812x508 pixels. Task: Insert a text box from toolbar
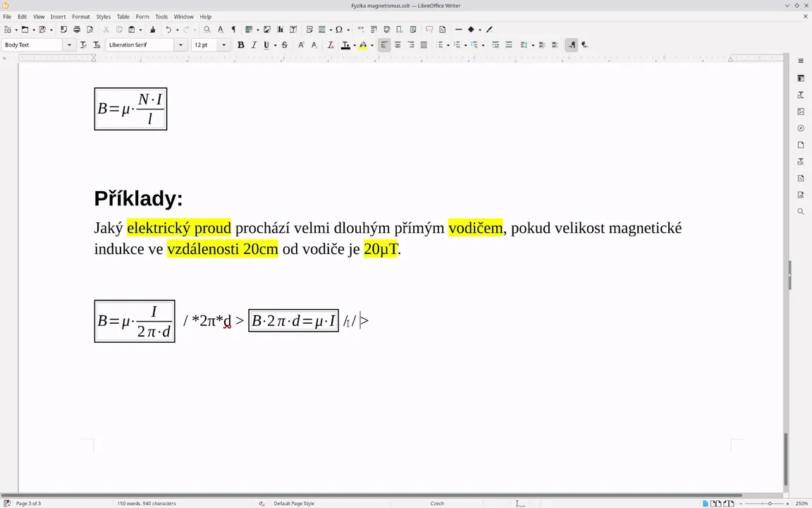click(293, 30)
